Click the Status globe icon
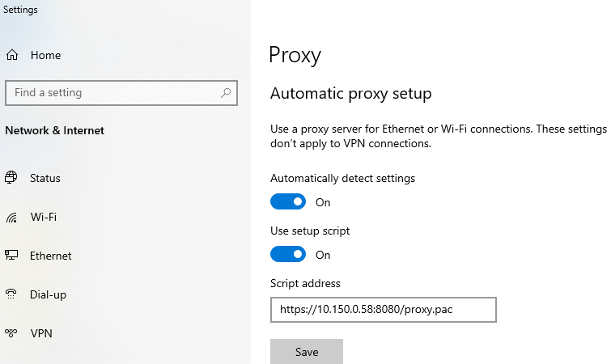Viewport: 611px width, 364px height. (11, 178)
